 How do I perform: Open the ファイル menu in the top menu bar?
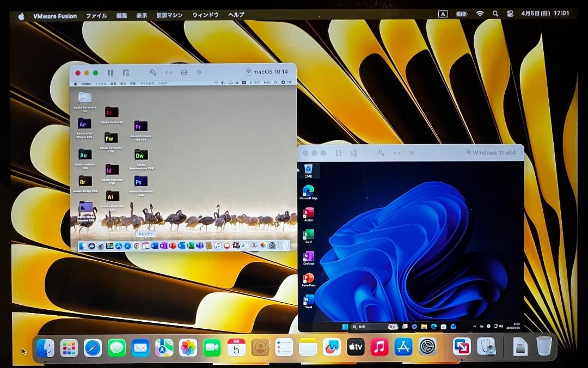tap(96, 16)
